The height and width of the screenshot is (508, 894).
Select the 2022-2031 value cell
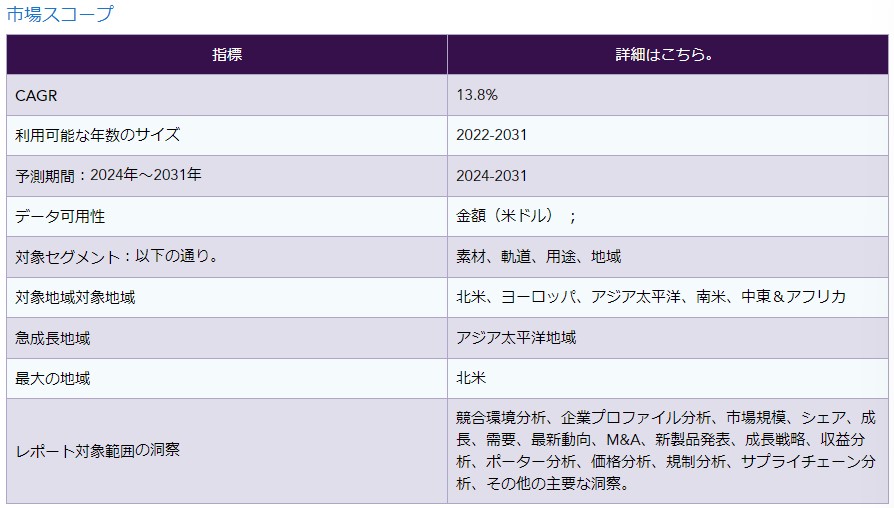pos(491,135)
